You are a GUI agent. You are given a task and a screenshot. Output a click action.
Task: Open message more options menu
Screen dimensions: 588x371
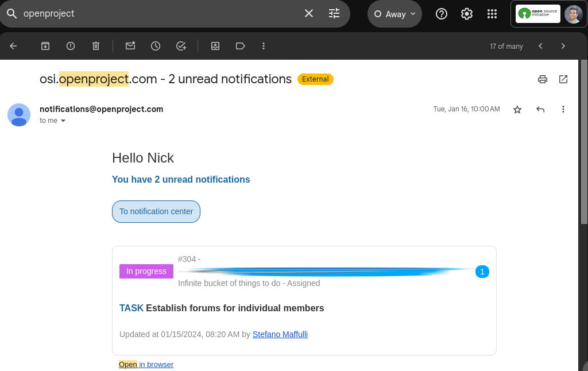(563, 109)
